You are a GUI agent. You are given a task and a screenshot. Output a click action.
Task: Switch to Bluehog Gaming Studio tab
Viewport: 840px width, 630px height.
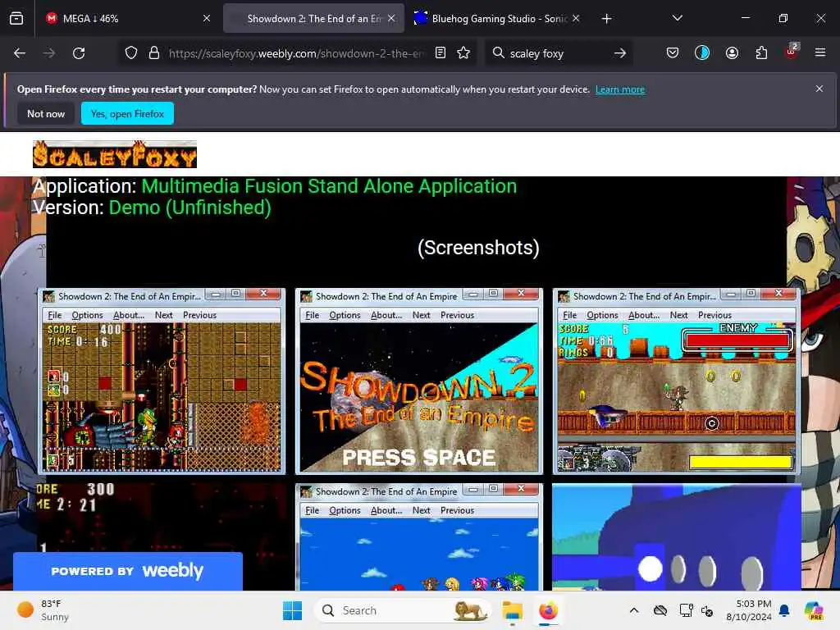497,19
